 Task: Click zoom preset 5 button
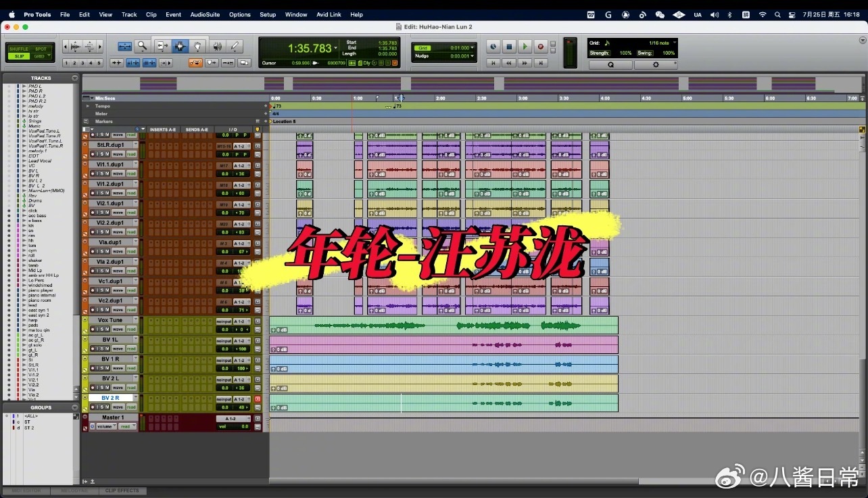99,63
